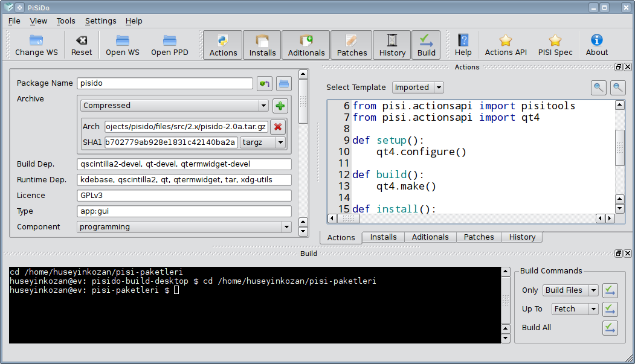Click the Package Name input field
Image resolution: width=635 pixels, height=364 pixels.
point(165,83)
